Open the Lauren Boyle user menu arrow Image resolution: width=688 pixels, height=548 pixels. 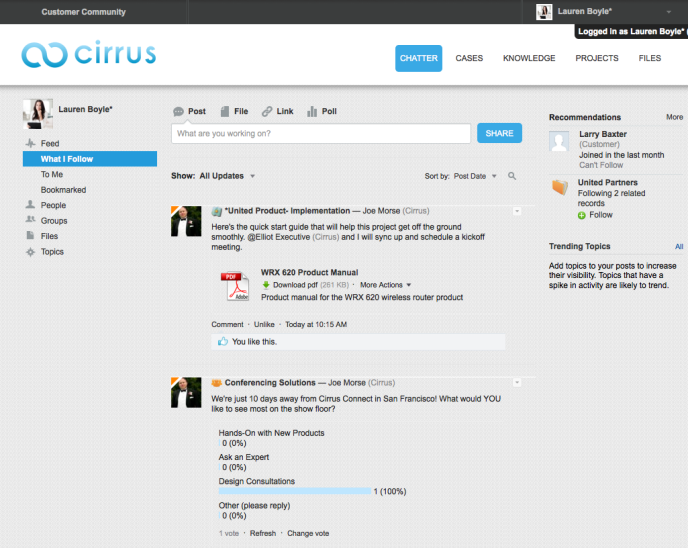point(669,12)
